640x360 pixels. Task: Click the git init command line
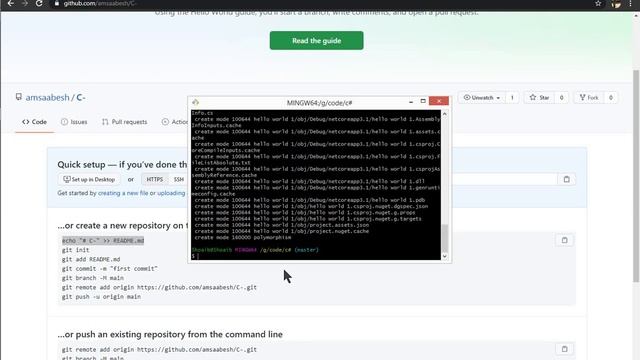pos(76,250)
